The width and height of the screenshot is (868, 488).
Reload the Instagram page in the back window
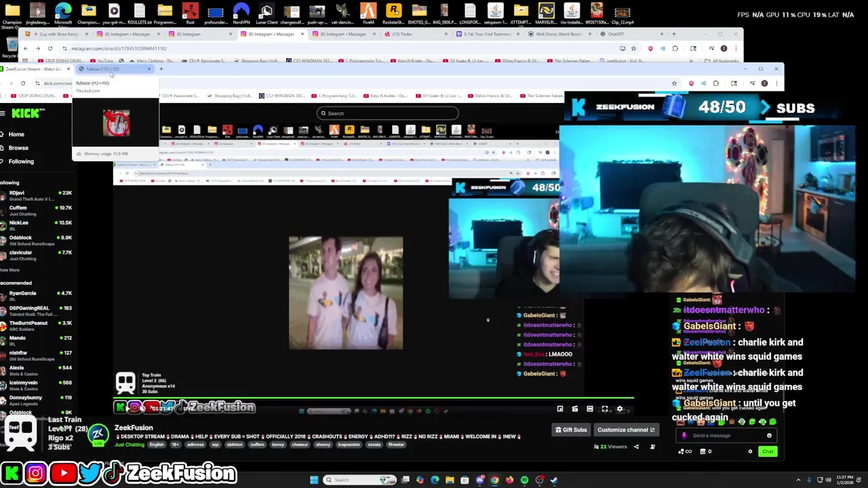tap(50, 48)
